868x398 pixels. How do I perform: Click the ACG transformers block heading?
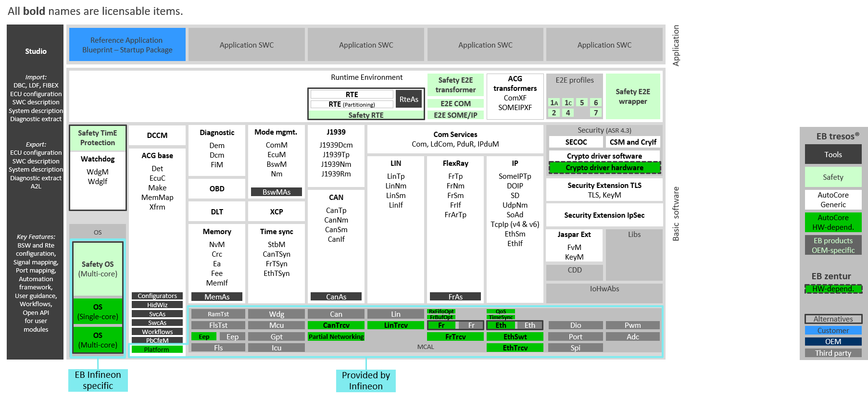[x=515, y=84]
